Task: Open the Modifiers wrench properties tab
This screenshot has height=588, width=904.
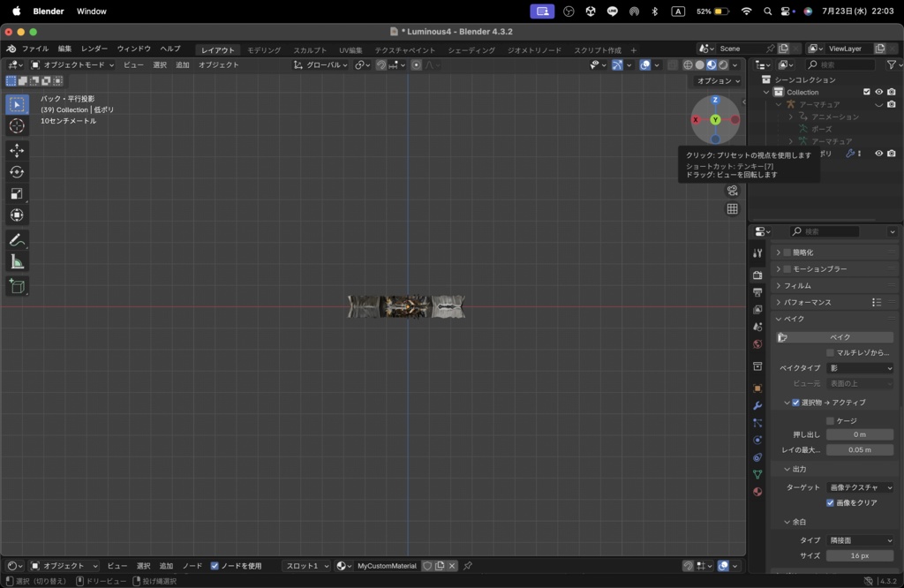Action: point(757,405)
